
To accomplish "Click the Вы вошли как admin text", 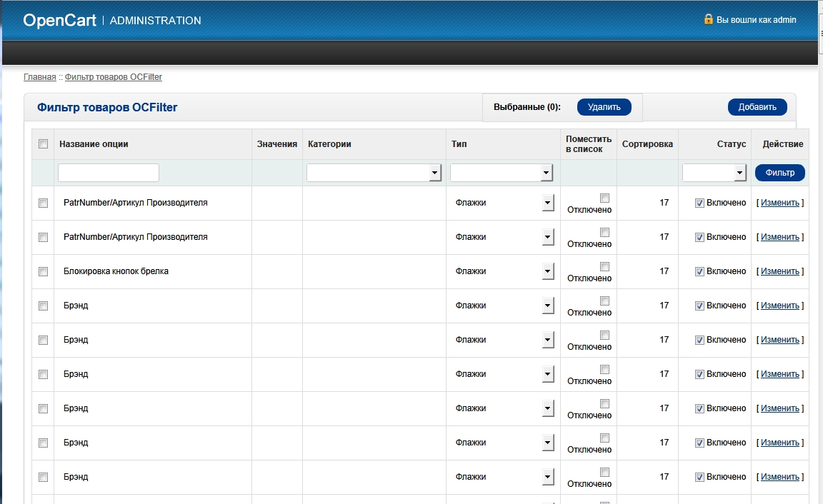I will click(x=757, y=20).
